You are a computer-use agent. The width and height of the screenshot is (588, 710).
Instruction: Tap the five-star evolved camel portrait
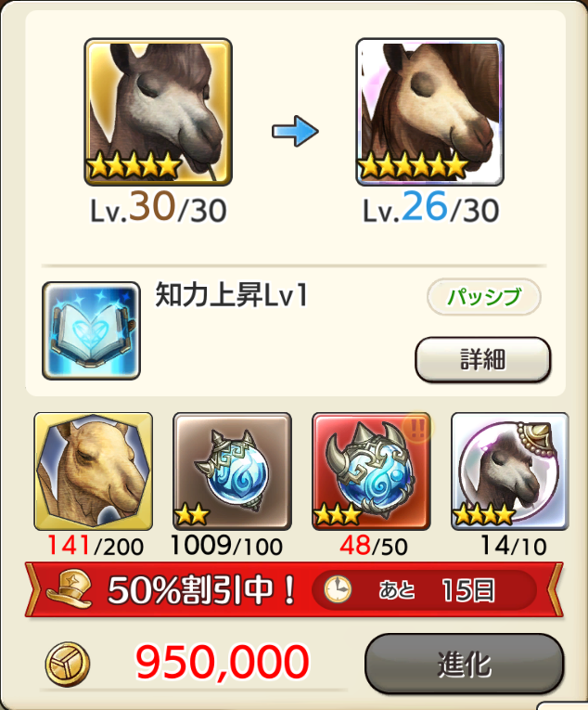pos(429,112)
